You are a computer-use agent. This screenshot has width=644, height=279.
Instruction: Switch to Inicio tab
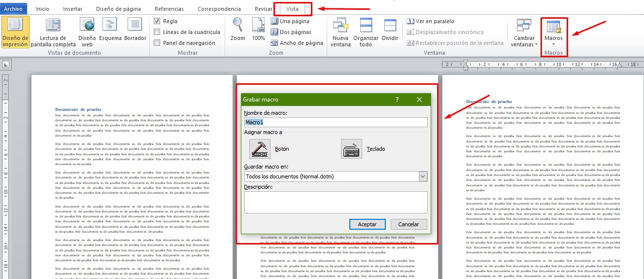pyautogui.click(x=42, y=9)
